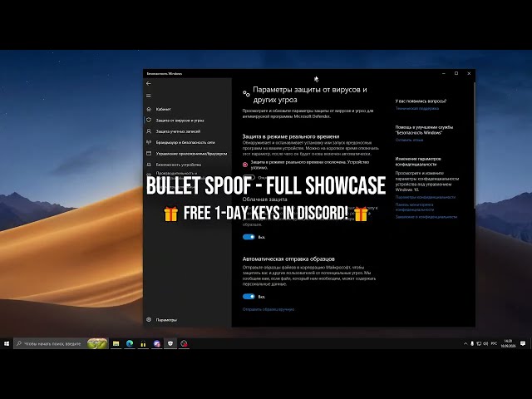Click the Windows Security vertical scrollbar
The width and height of the screenshot is (532, 399).
click(474, 146)
